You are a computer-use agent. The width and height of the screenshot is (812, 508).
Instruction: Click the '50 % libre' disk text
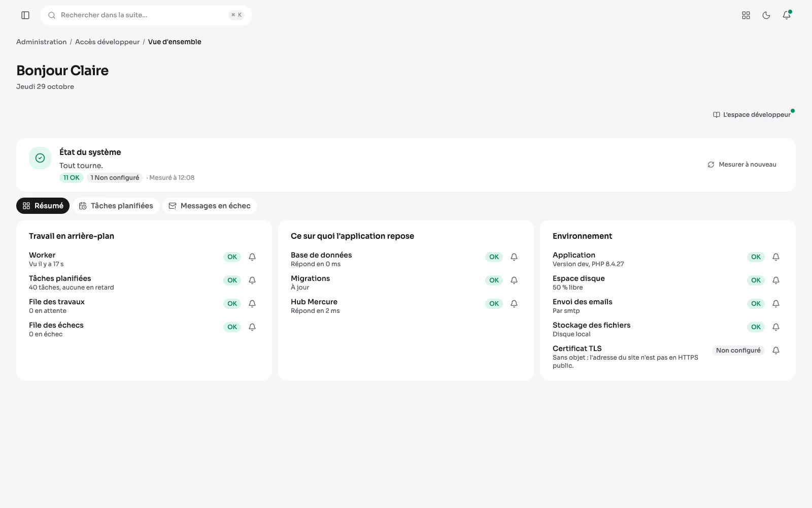click(x=568, y=288)
